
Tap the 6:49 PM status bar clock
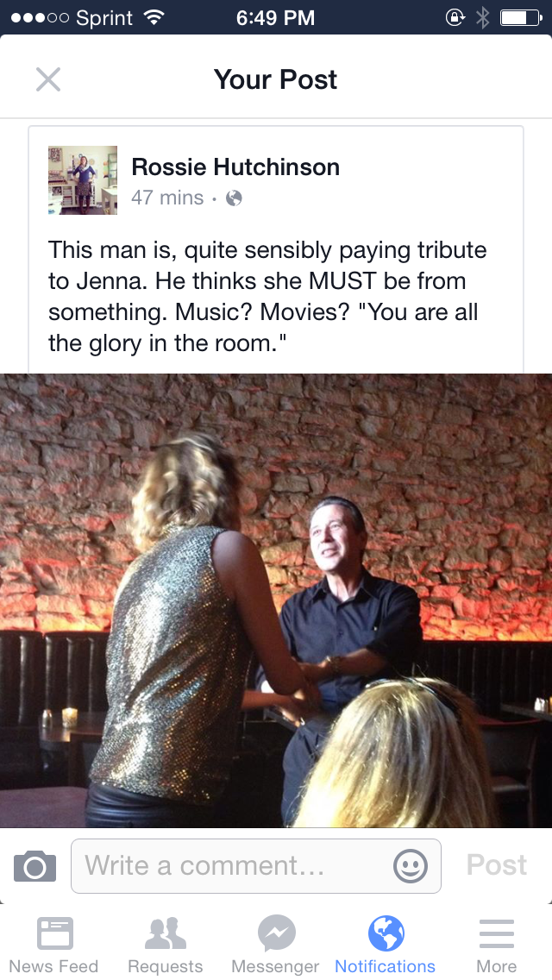click(276, 17)
